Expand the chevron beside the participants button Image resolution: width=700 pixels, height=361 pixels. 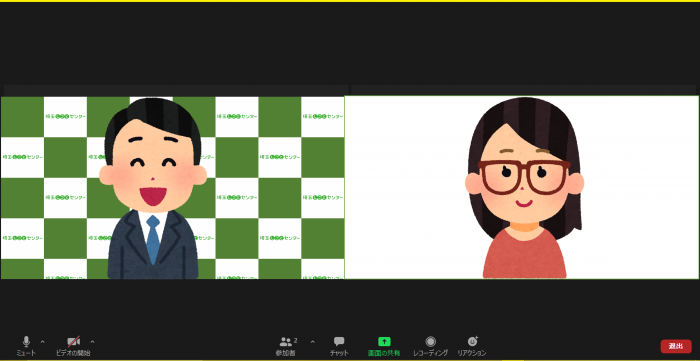coord(312,342)
